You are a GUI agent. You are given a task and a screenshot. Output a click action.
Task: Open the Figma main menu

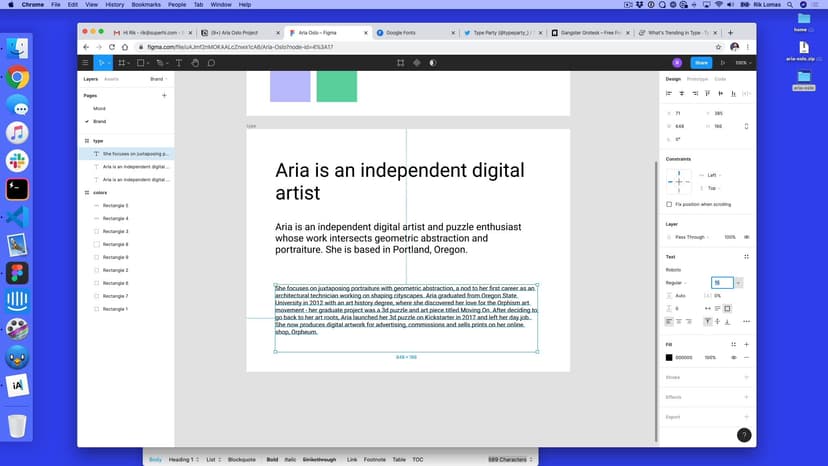click(x=85, y=62)
